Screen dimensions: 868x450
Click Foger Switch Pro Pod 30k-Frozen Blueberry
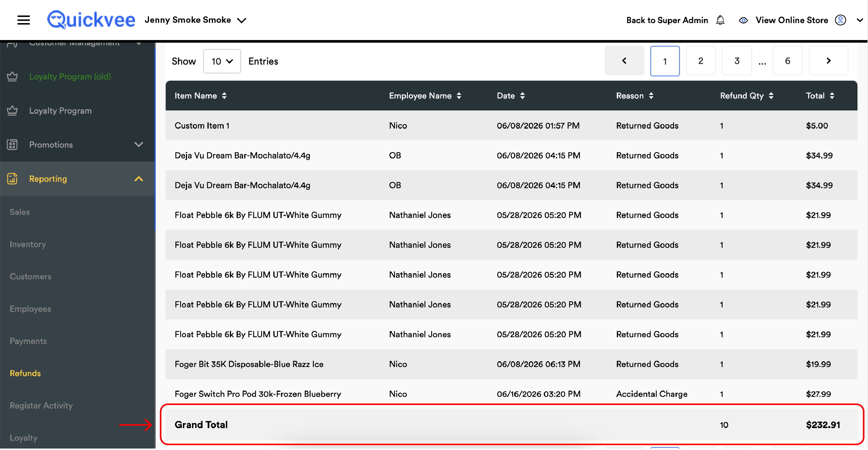click(258, 394)
